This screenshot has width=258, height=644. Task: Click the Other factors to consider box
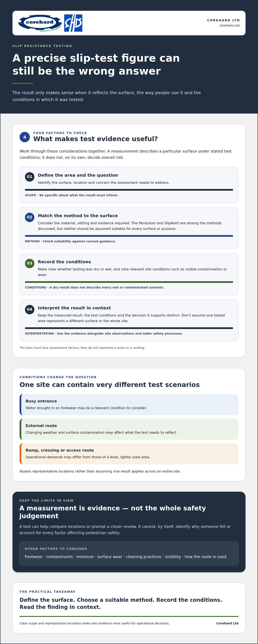coord(129,553)
